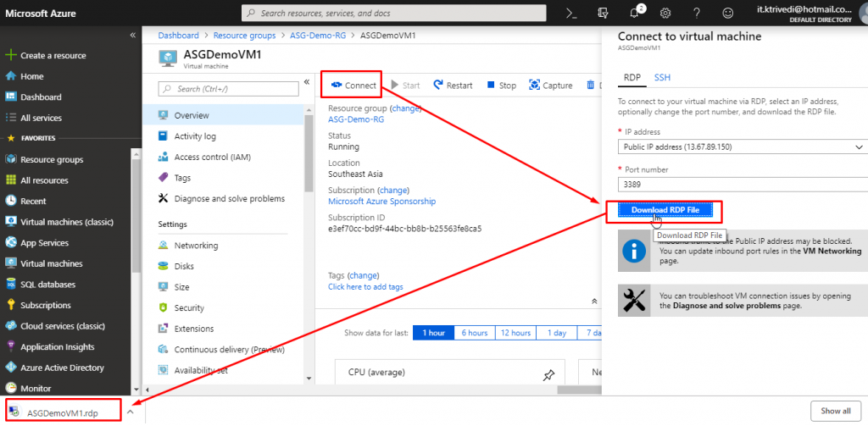Click the Restart VM toolbar button
The height and width of the screenshot is (426, 868).
point(453,86)
